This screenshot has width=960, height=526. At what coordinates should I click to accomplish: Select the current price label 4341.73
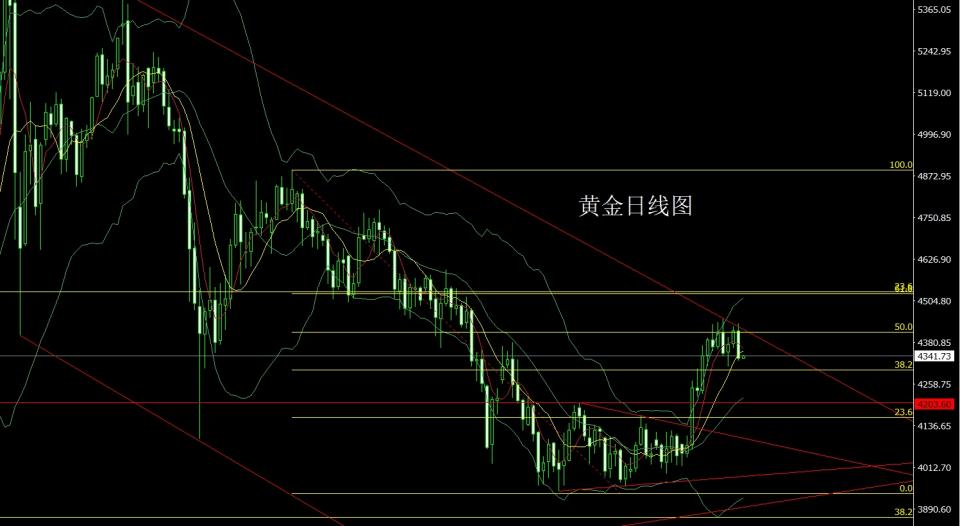934,356
